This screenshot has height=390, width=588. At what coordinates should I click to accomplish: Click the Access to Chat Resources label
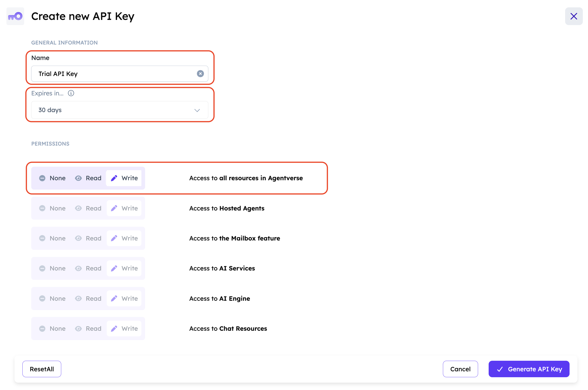(x=228, y=329)
